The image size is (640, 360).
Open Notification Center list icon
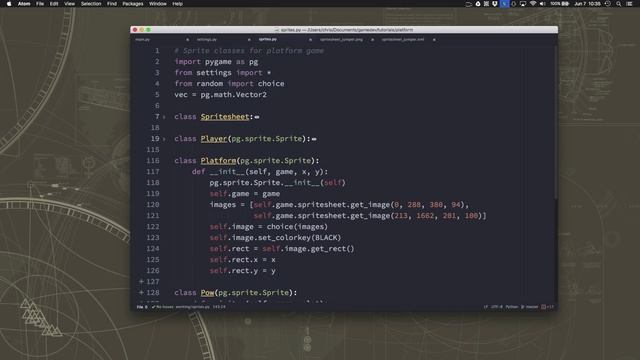tap(629, 4)
